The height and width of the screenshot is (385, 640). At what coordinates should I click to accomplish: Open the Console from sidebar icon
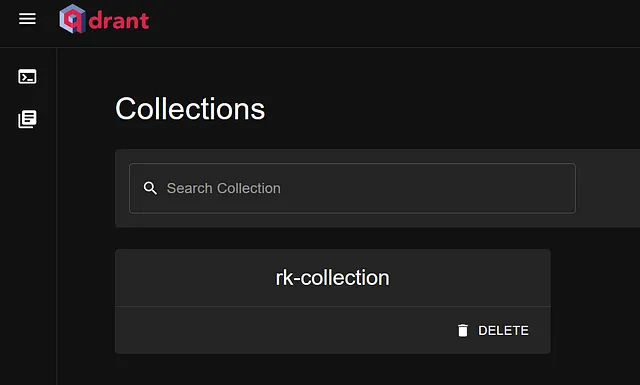click(x=27, y=76)
